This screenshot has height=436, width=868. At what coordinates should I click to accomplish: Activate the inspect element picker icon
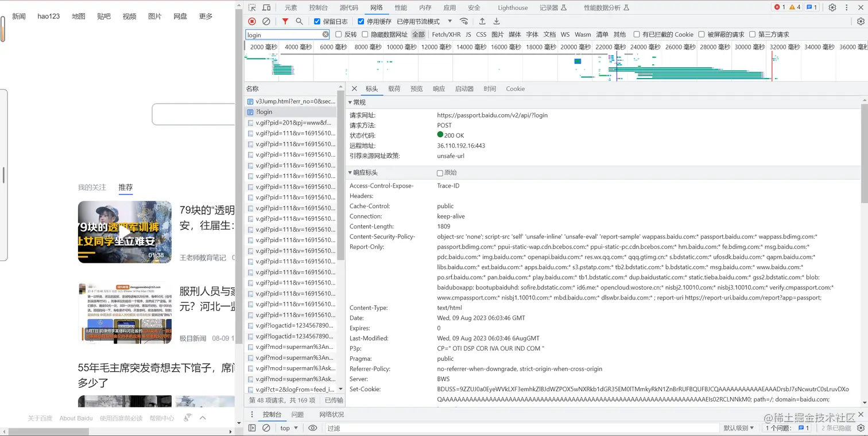[252, 7]
